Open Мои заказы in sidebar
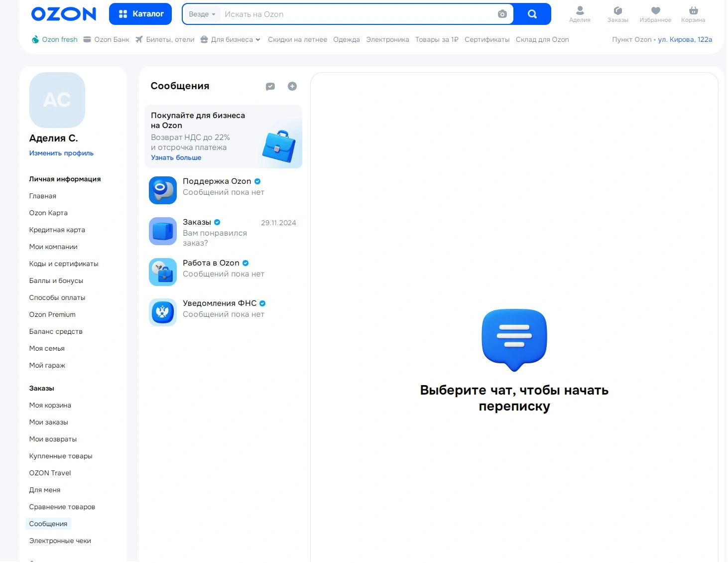The height and width of the screenshot is (563, 728). pyautogui.click(x=49, y=422)
